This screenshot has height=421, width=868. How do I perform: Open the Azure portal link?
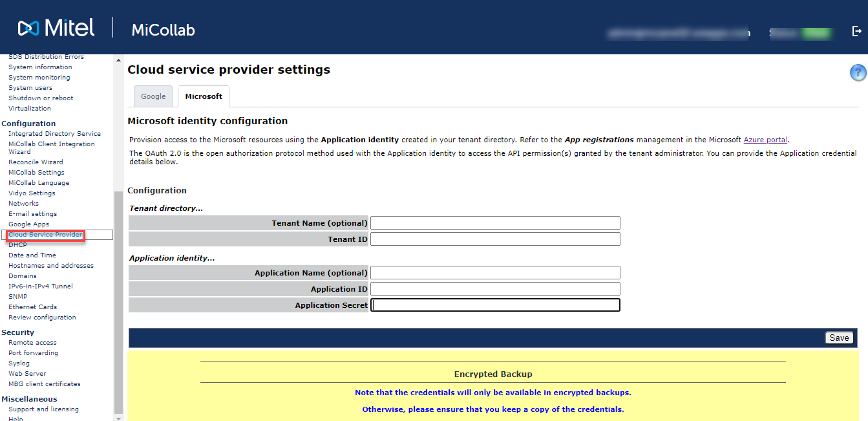[x=765, y=139]
